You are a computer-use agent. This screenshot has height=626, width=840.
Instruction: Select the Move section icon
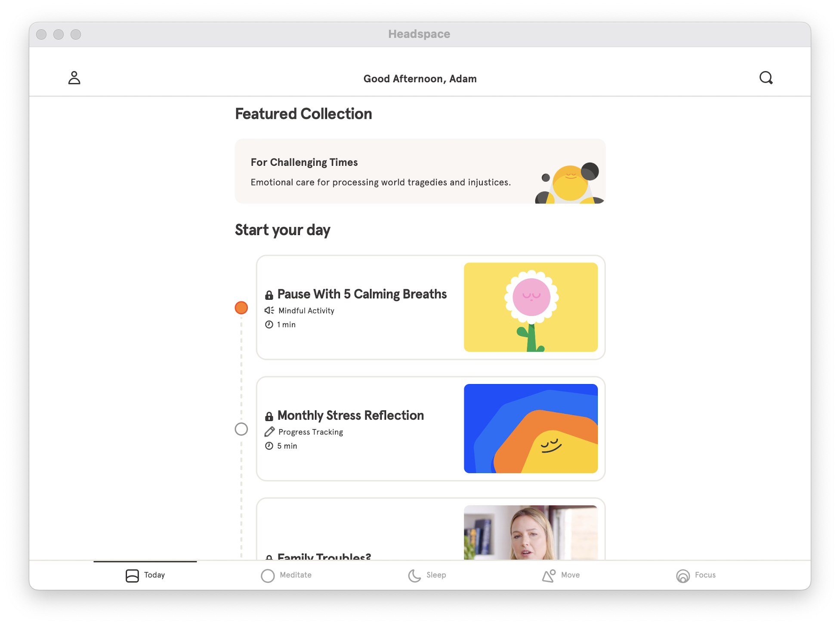[x=547, y=575]
